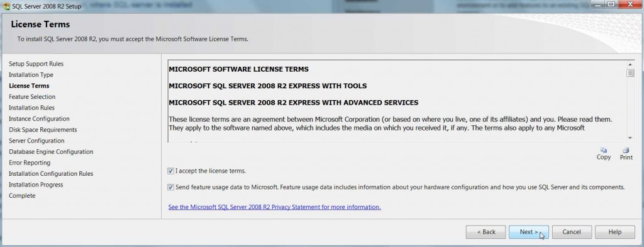Click the Copy license icon

(x=603, y=151)
